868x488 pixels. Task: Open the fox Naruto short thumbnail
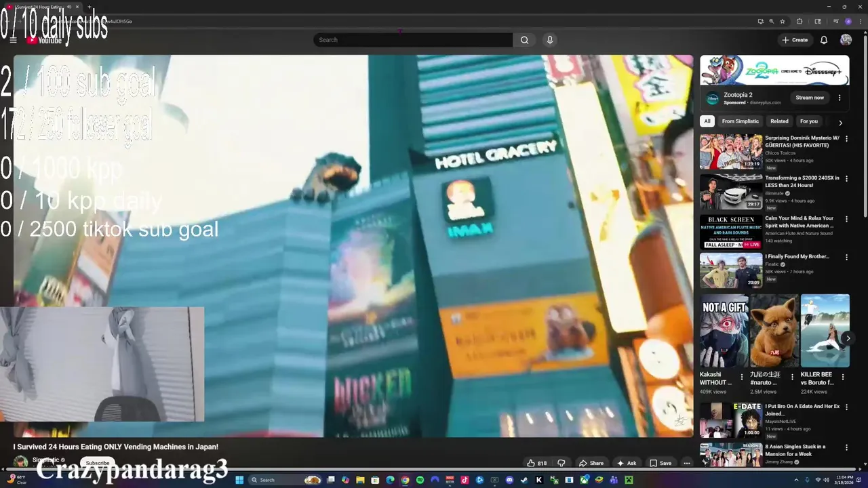click(774, 331)
